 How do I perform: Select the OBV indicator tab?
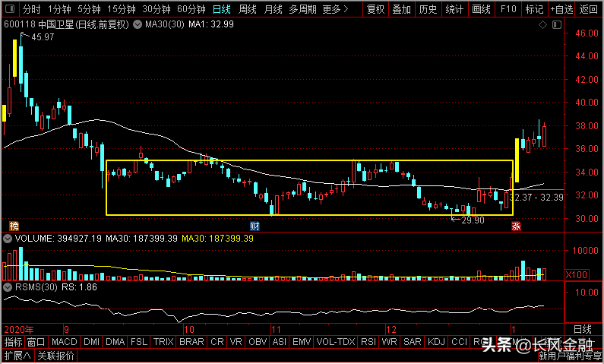point(258,342)
